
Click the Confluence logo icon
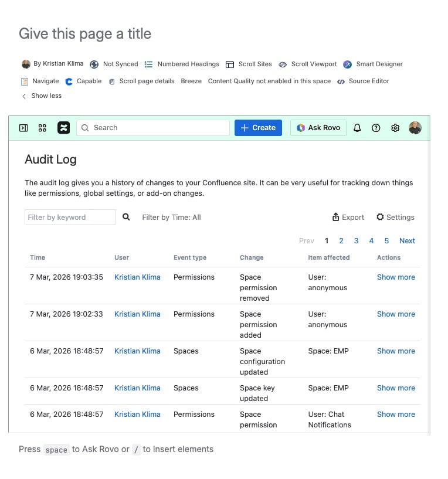[63, 128]
